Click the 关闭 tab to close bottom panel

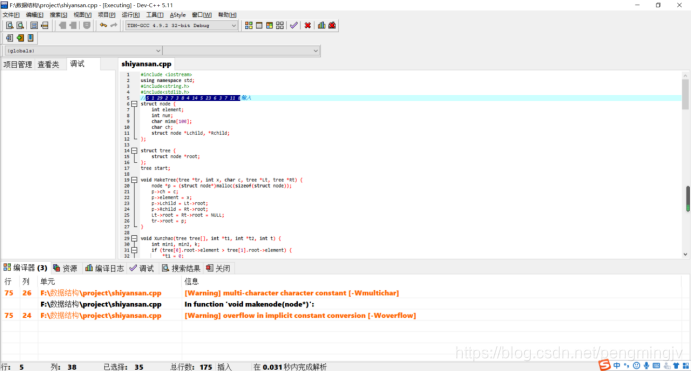(218, 268)
